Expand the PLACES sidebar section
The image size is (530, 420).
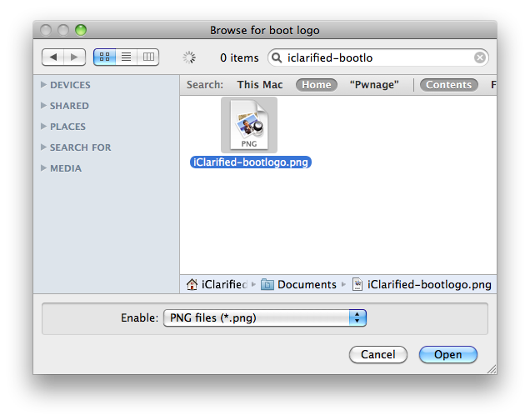[x=43, y=127]
